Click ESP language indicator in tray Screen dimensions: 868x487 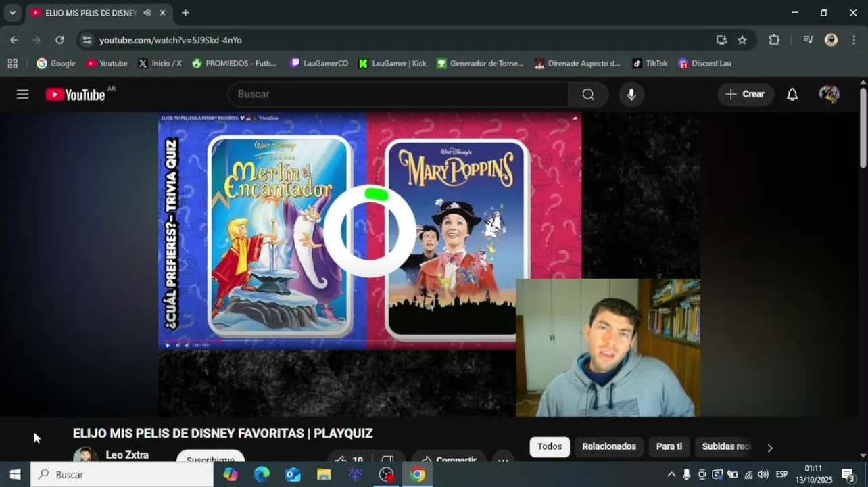pos(781,474)
